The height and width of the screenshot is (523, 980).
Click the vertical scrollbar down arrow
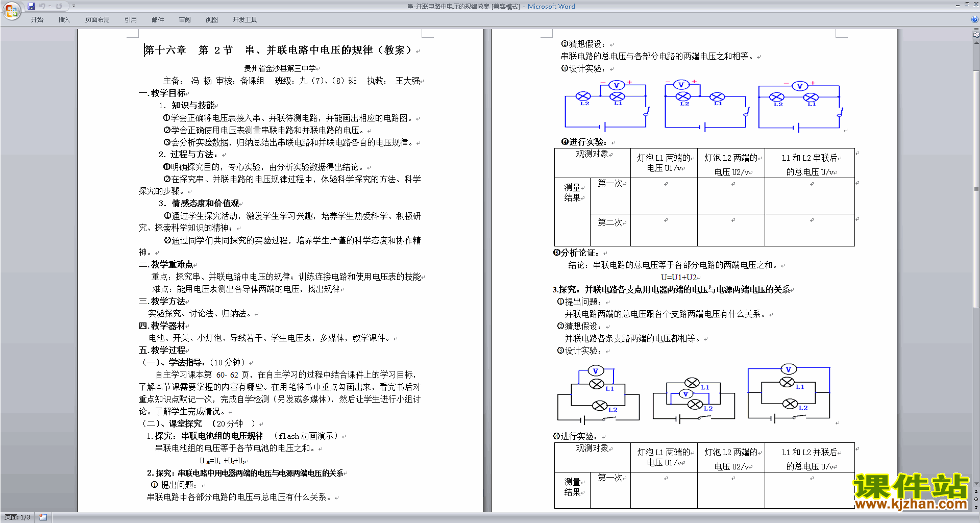[x=976, y=484]
